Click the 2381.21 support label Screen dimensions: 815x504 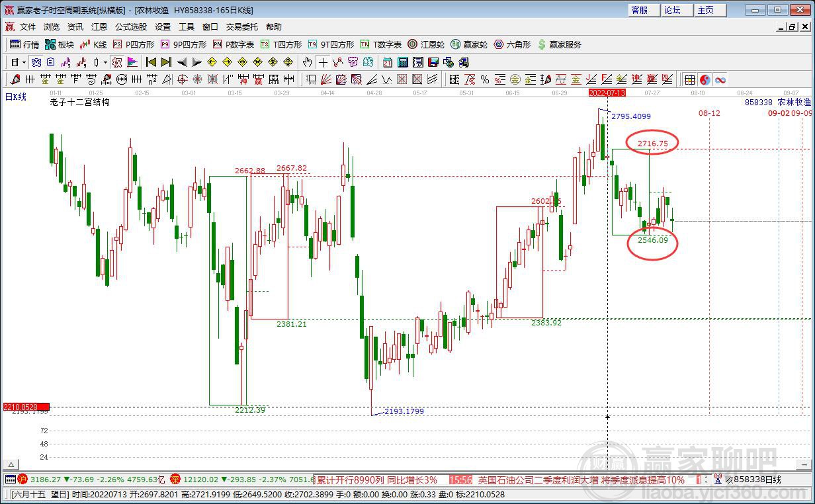(292, 324)
